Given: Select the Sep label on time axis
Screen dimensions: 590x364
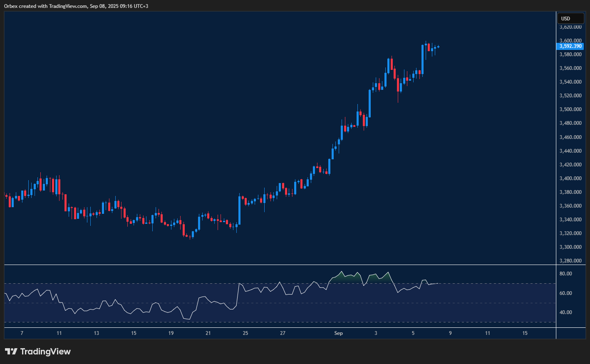Looking at the screenshot, I should pyautogui.click(x=338, y=333).
